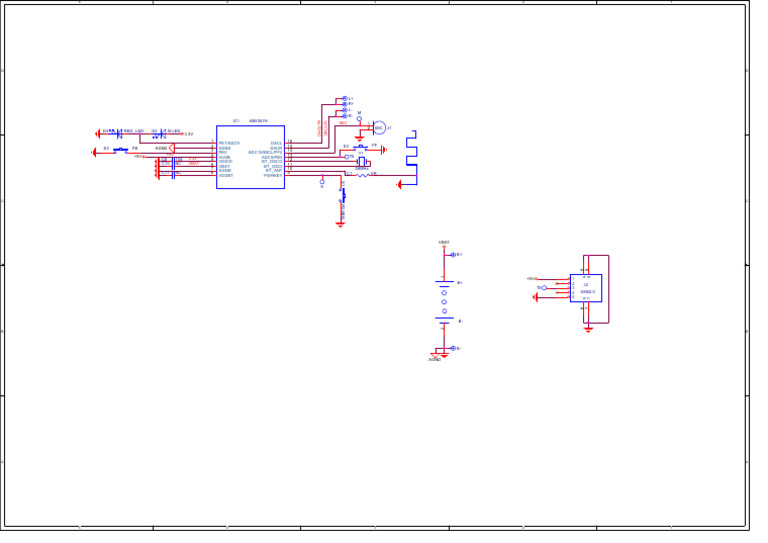Click the 3.3V label next to D3
768x543 pixels.
pyautogui.click(x=189, y=134)
